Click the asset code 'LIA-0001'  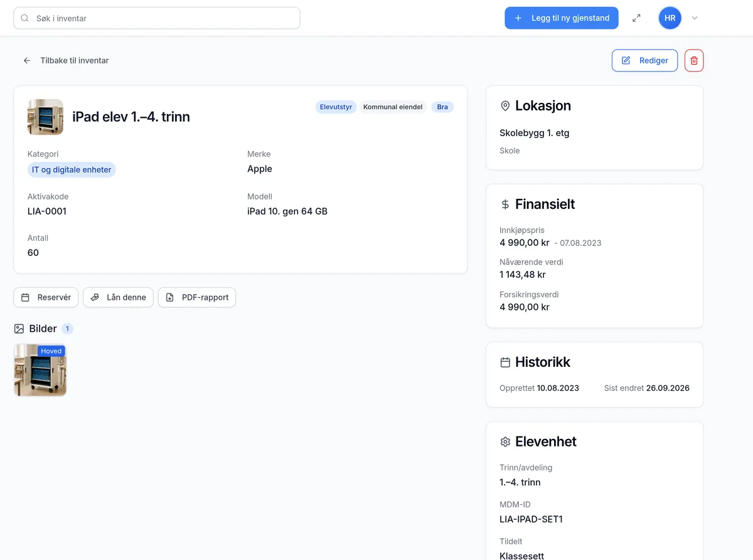point(47,211)
